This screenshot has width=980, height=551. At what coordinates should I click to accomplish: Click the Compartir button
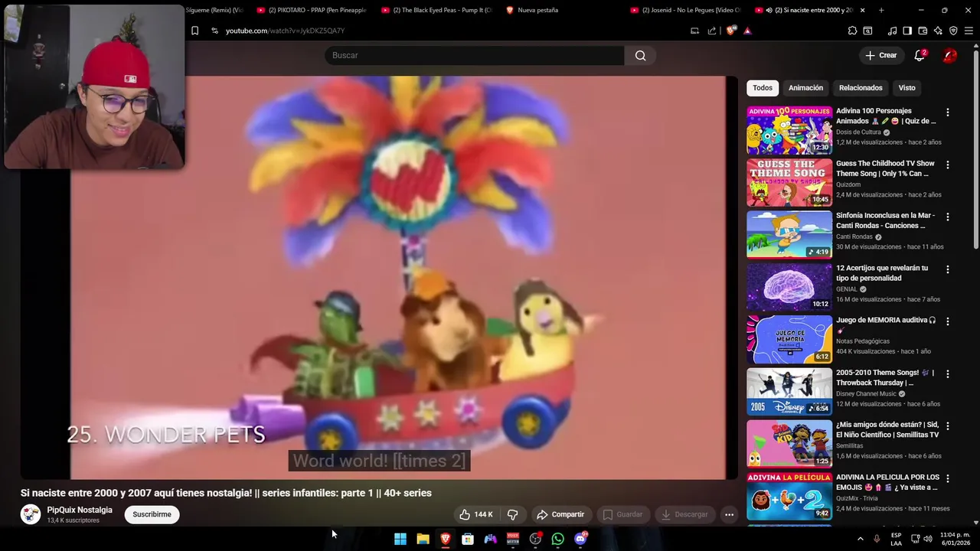560,514
